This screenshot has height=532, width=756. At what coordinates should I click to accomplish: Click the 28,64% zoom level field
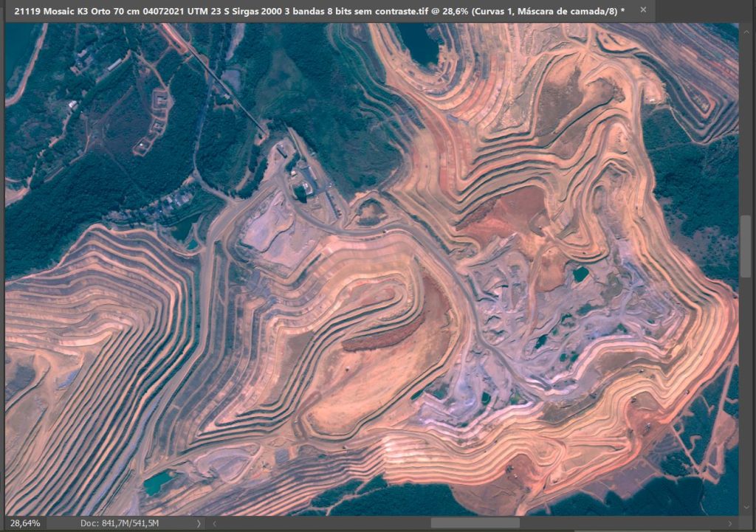click(25, 522)
